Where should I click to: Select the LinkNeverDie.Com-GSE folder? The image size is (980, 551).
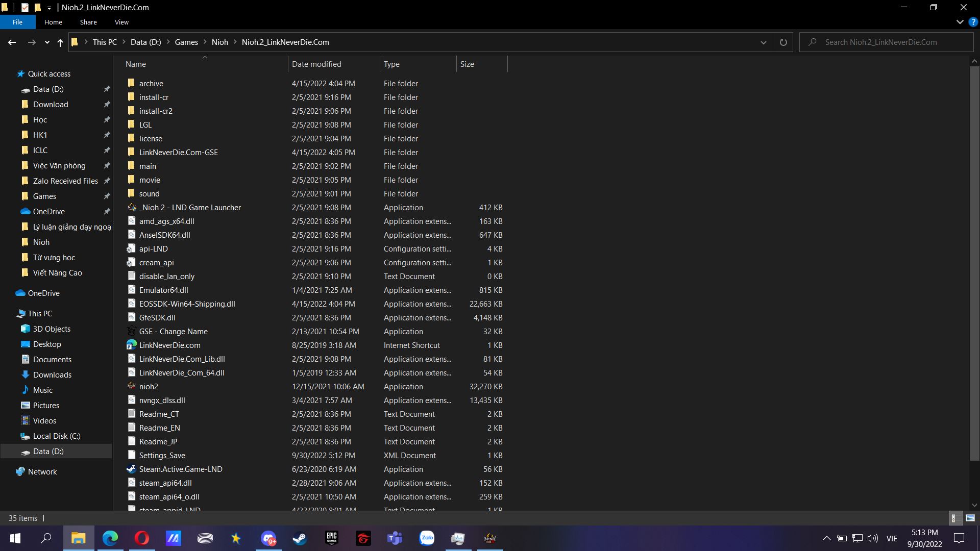pyautogui.click(x=178, y=152)
